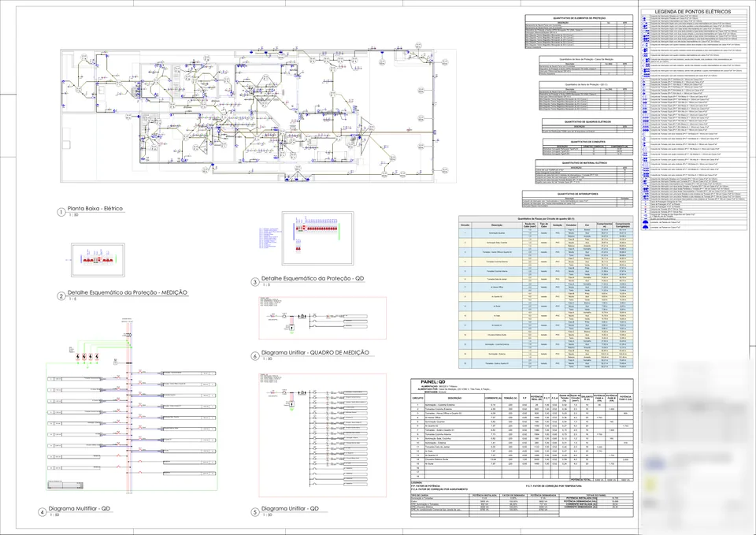Select the QD protection detail drawing box
756x535 pixels.
pos(317,238)
